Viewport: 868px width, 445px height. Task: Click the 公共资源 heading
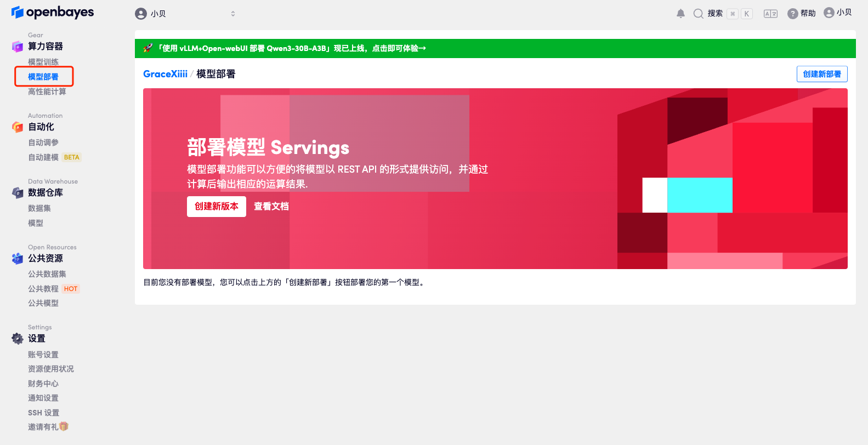point(46,259)
